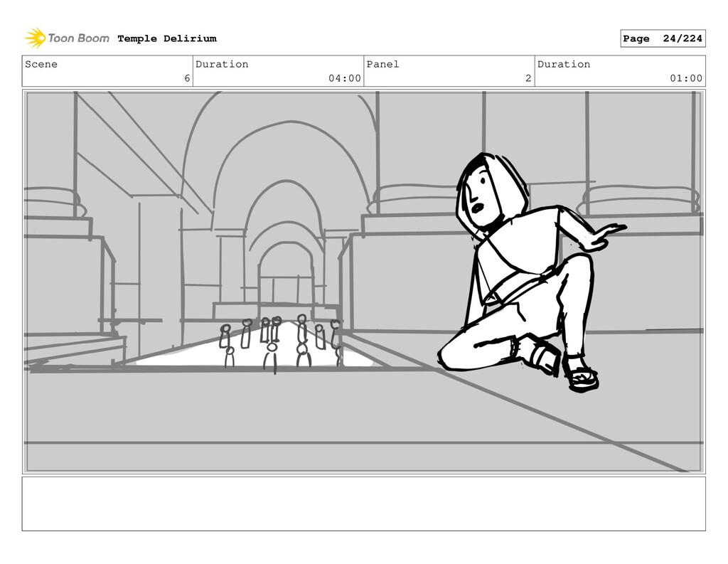Image resolution: width=728 pixels, height=564 pixels.
Task: Click the 'Scene' header label
Action: 41,64
